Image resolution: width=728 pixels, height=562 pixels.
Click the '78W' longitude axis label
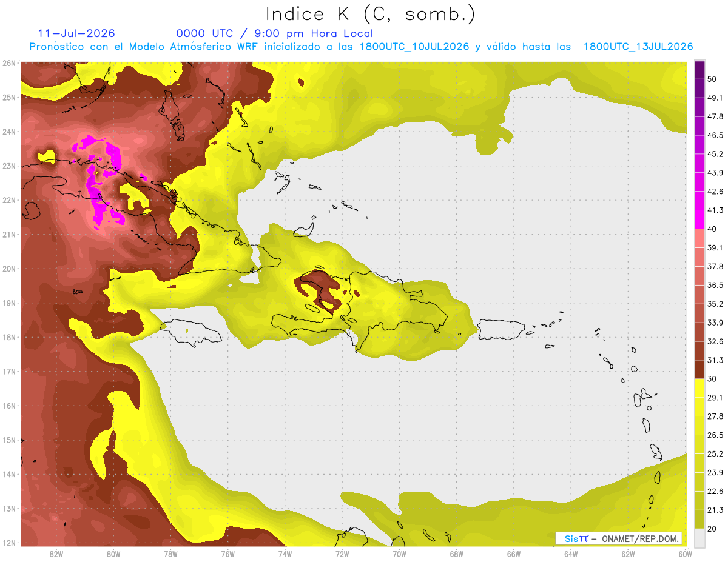tap(170, 554)
